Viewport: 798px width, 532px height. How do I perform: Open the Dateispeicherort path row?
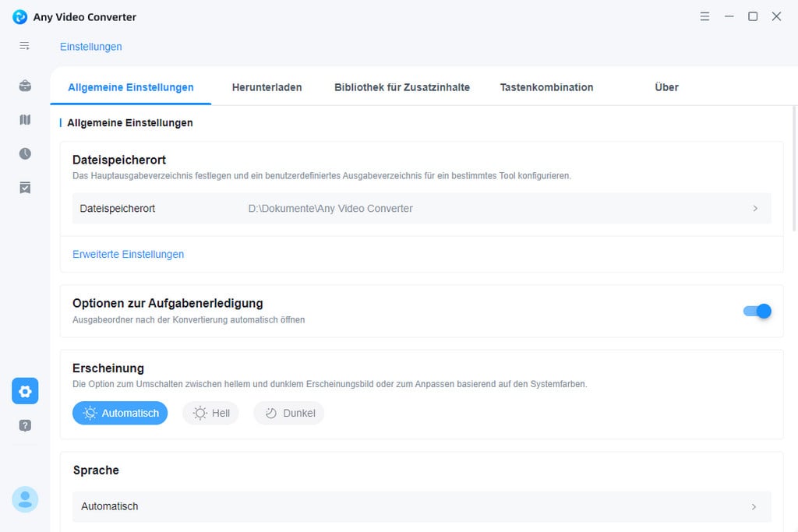(x=422, y=209)
